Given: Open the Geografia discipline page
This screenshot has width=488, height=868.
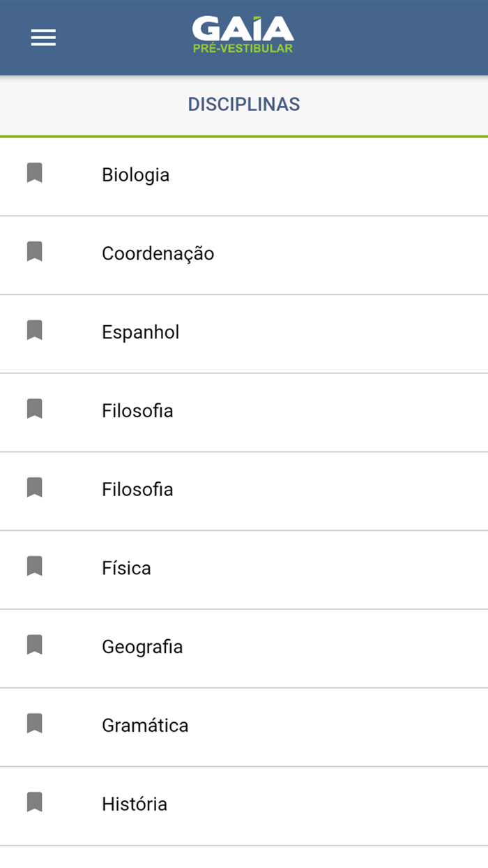Looking at the screenshot, I should 142,648.
